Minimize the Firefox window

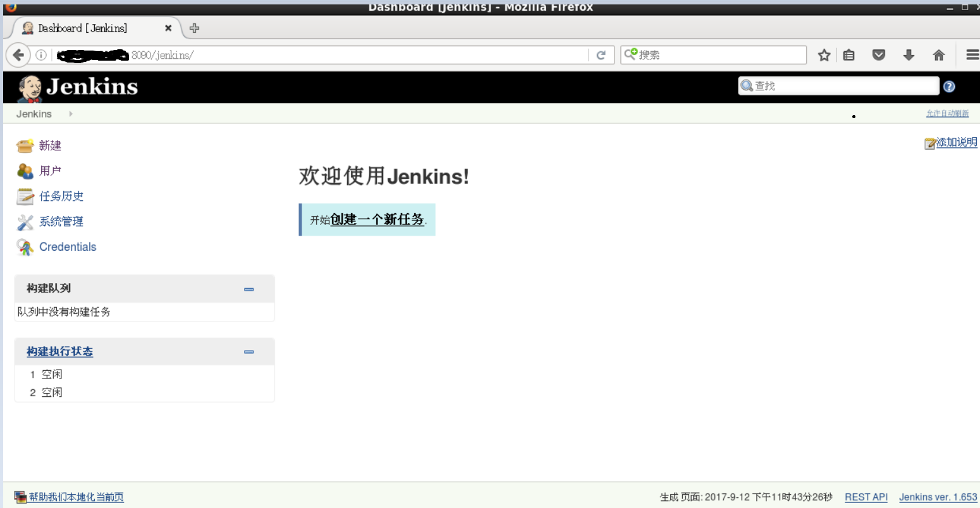coord(950,8)
